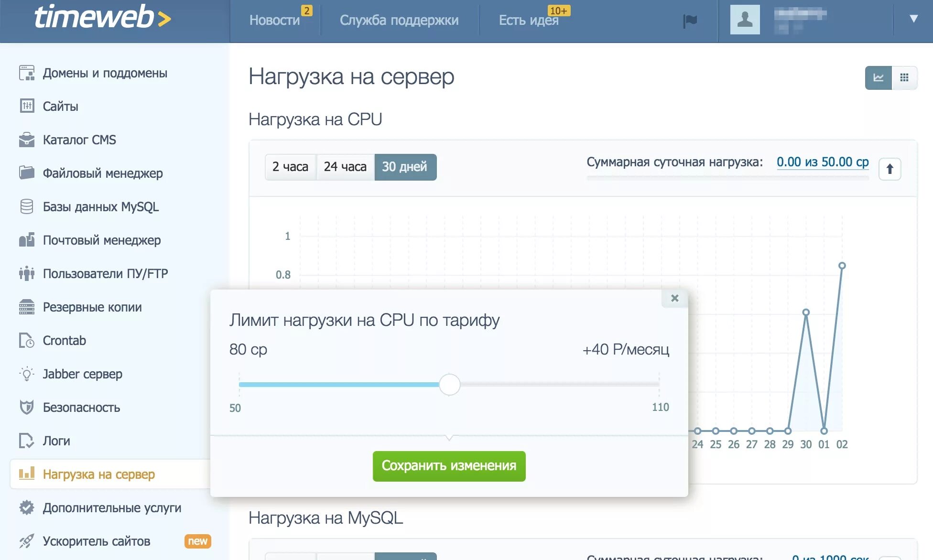Open Почтовый менеджер section
933x560 pixels.
[x=102, y=240]
